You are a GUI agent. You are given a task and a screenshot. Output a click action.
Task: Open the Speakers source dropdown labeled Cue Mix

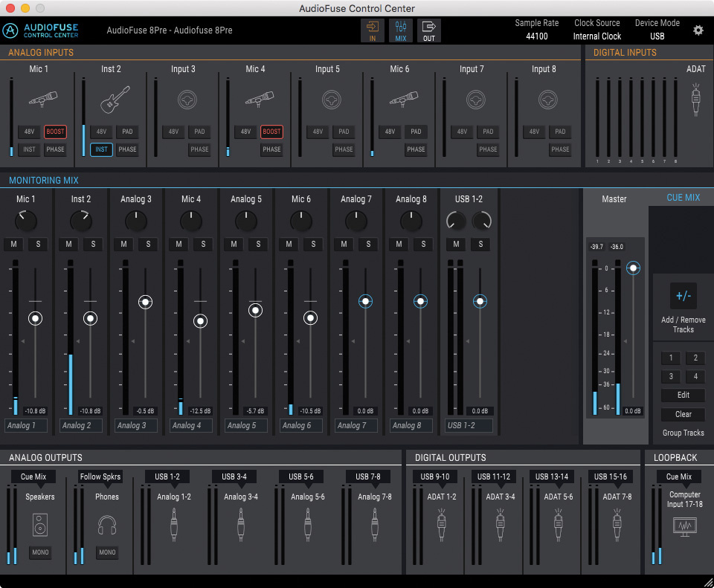(33, 477)
